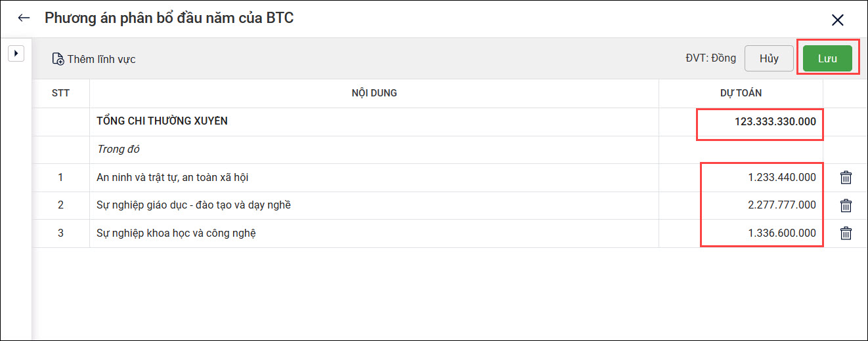Click the NỘI DUNG column header
The height and width of the screenshot is (341, 868).
(374, 93)
